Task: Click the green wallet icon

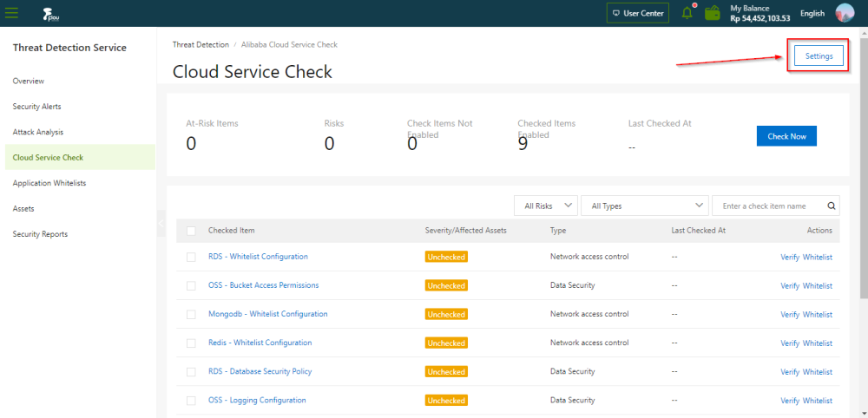Action: (x=713, y=13)
